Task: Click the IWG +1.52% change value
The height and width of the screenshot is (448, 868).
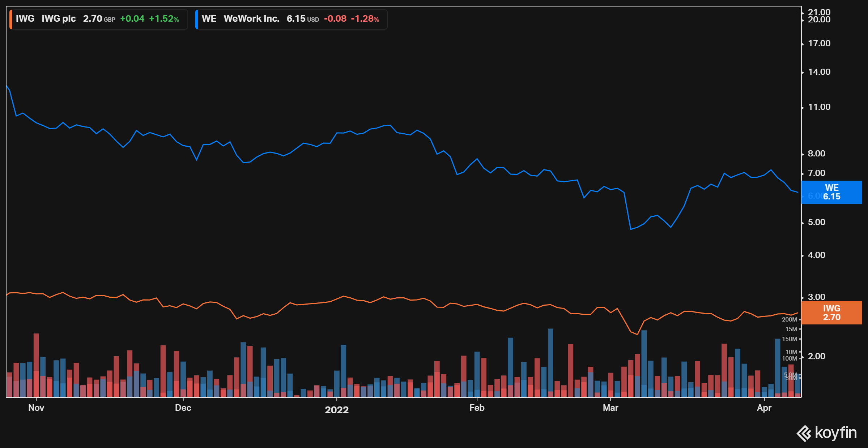Action: [164, 19]
